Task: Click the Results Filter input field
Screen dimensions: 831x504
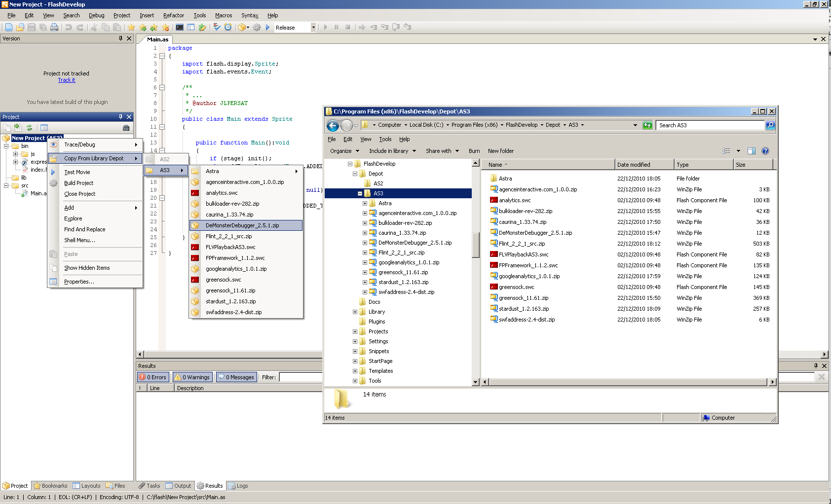Action: click(301, 377)
